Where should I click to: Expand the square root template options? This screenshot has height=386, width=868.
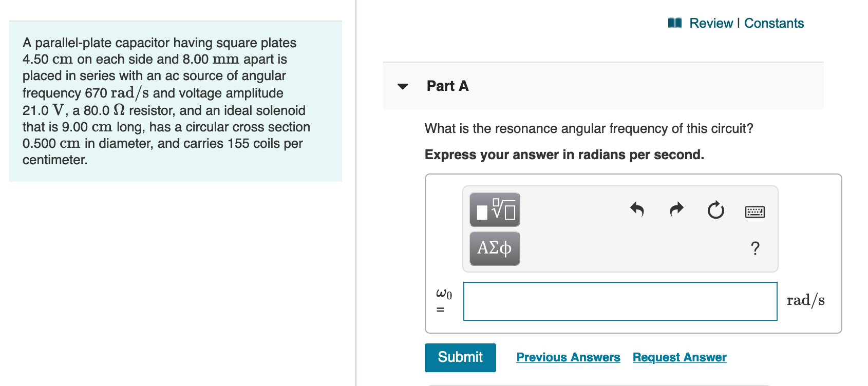tap(495, 209)
